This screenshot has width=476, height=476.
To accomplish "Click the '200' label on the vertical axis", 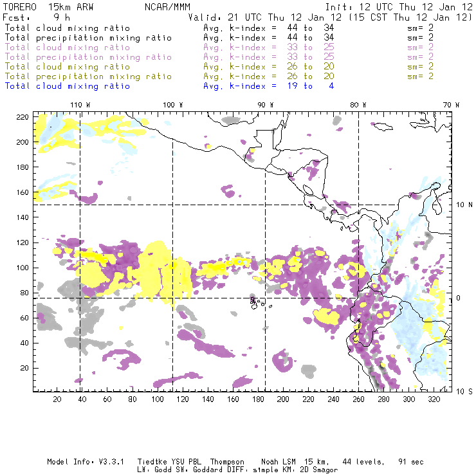I will tap(23, 142).
